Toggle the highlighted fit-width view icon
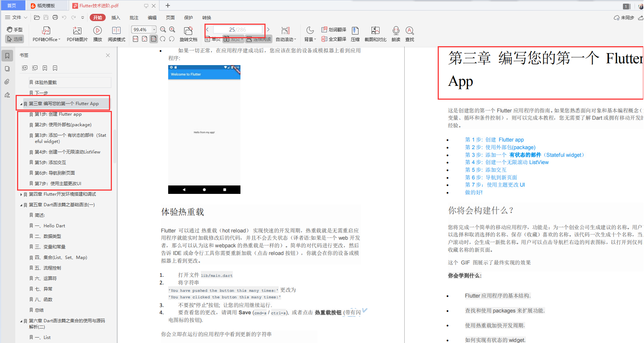The image size is (644, 343). tap(154, 39)
